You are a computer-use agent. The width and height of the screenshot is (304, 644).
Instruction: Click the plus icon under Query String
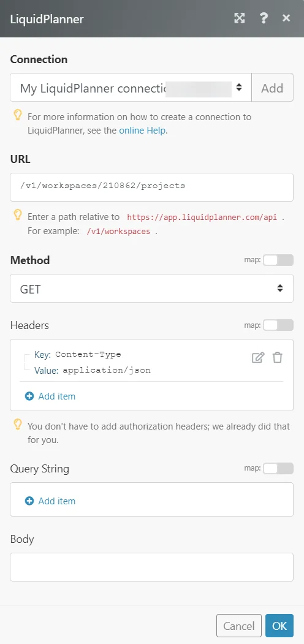(29, 501)
